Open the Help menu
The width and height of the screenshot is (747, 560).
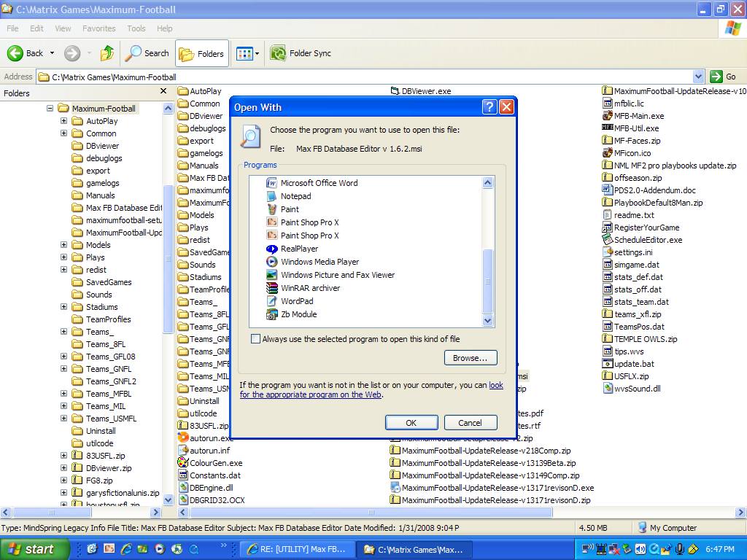tap(164, 28)
